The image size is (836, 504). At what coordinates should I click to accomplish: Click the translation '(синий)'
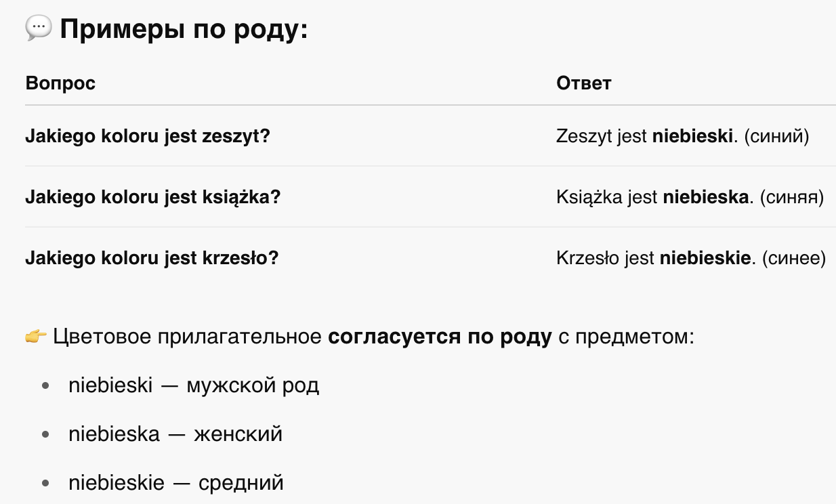tap(776, 136)
